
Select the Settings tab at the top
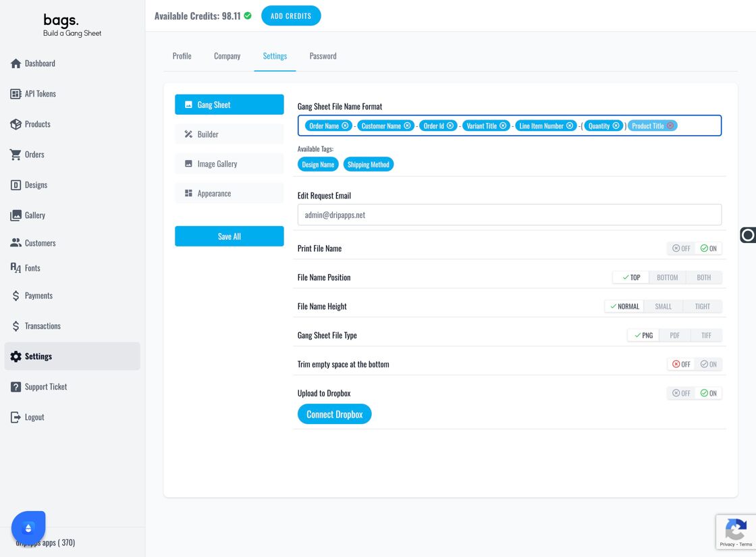[x=275, y=56]
